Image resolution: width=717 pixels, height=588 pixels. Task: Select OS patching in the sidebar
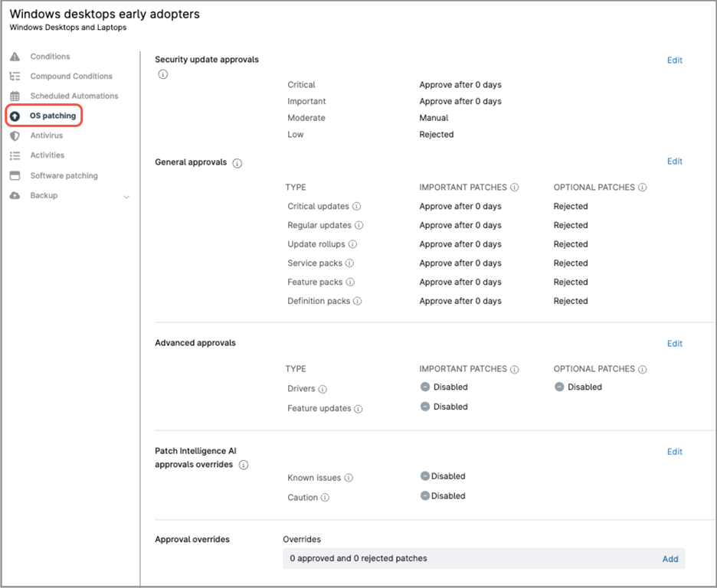[51, 116]
